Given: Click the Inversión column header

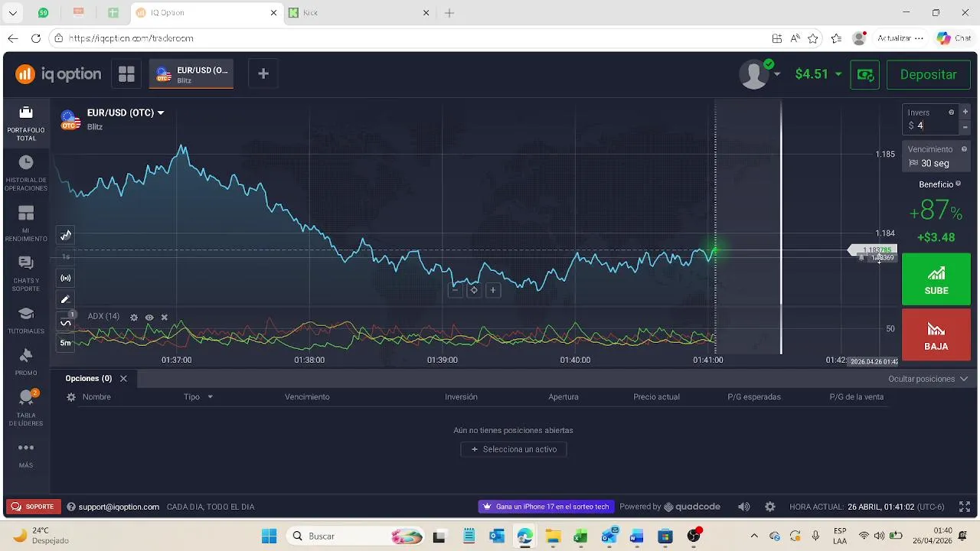Looking at the screenshot, I should 461,397.
